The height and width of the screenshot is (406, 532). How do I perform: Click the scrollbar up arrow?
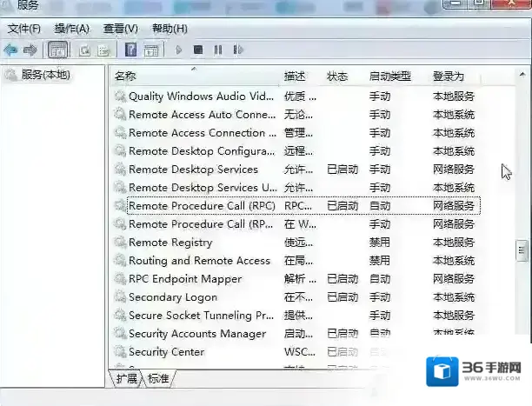click(522, 74)
